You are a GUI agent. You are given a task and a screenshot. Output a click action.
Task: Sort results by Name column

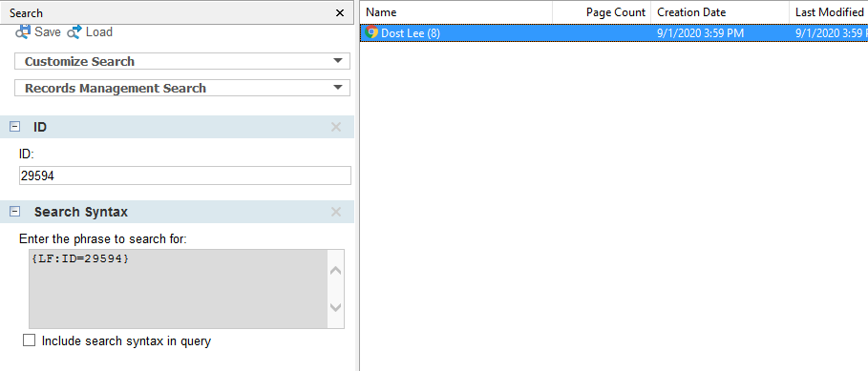[x=456, y=12]
